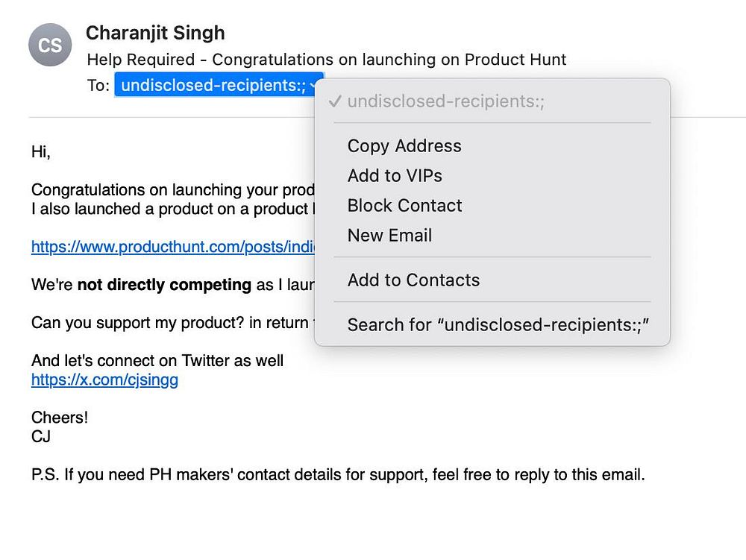Click the bold "not directly competing" text
Viewport: 746px width, 560px height.
coord(164,285)
